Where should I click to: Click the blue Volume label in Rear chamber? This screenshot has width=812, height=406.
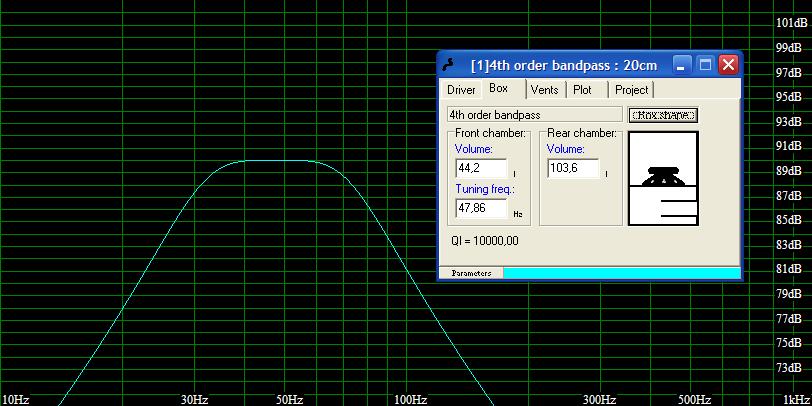click(566, 149)
